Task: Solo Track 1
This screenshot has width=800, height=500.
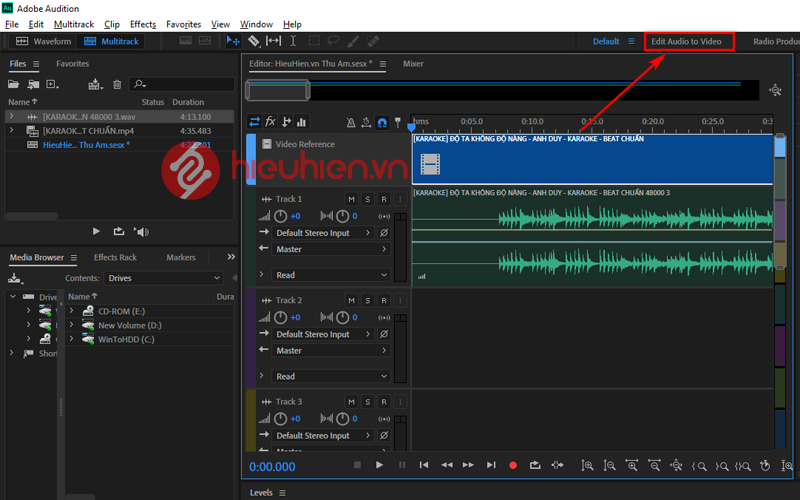Action: 367,199
